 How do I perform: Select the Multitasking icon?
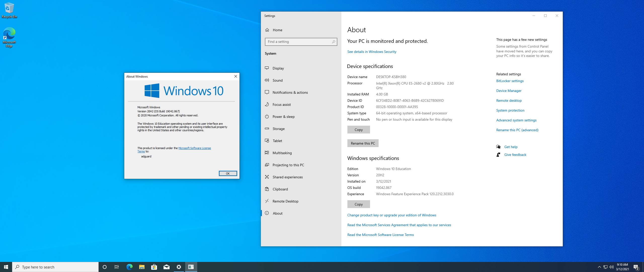(267, 153)
